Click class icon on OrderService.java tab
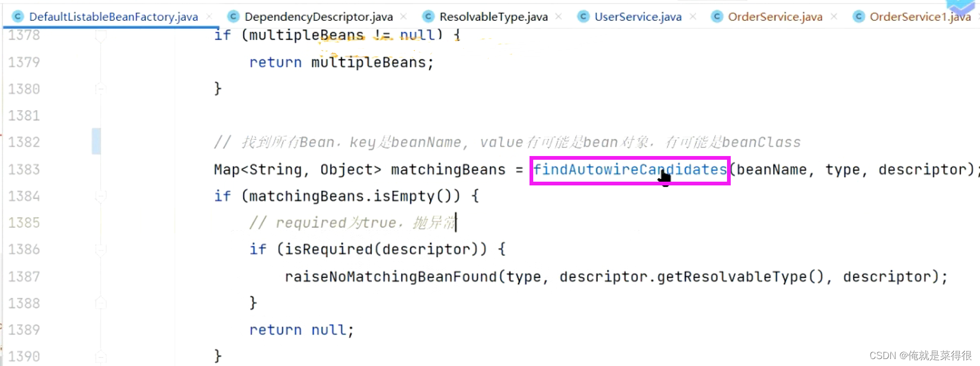Viewport: 980px width, 366px height. [717, 17]
